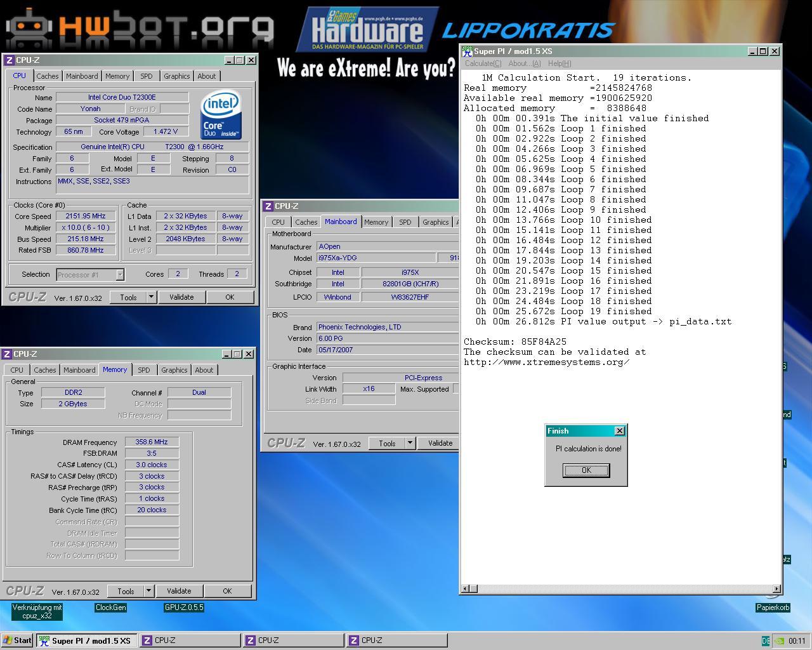Click Super PI horizontal scrollbar right arrow
Viewport: 812px width, 650px height.
(x=776, y=589)
